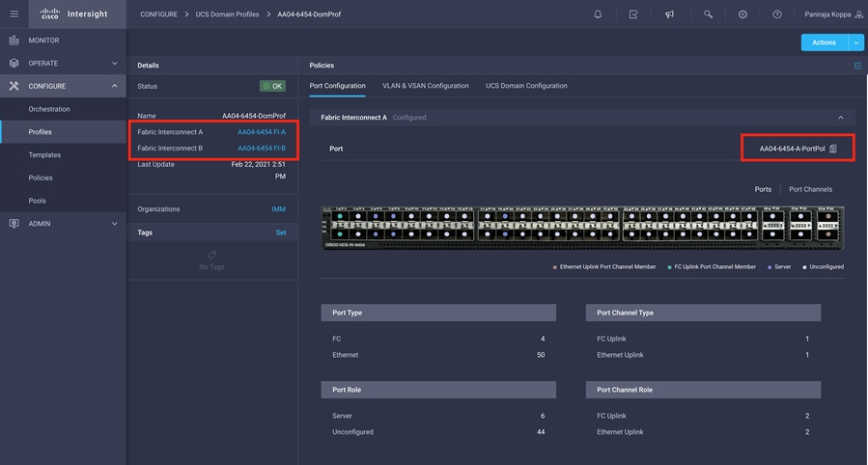
Task: Click the search magnifier icon
Action: coord(708,14)
